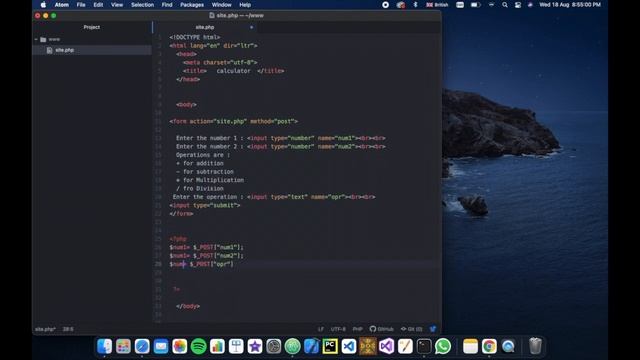Collapse the www project folder
The image size is (640, 360).
tap(36, 39)
